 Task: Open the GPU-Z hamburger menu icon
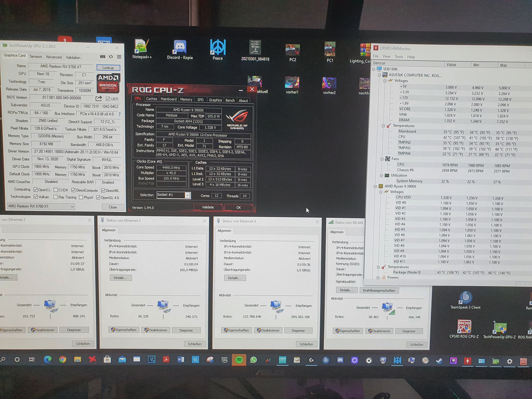coord(119,57)
